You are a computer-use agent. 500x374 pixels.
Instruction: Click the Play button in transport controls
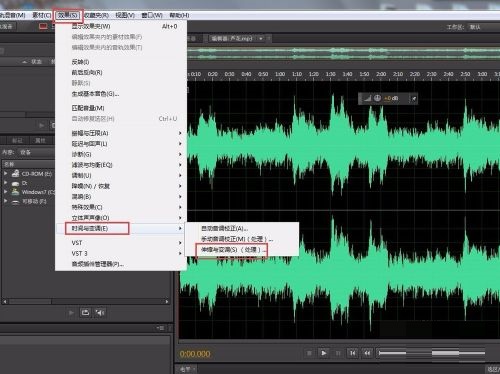(323, 353)
